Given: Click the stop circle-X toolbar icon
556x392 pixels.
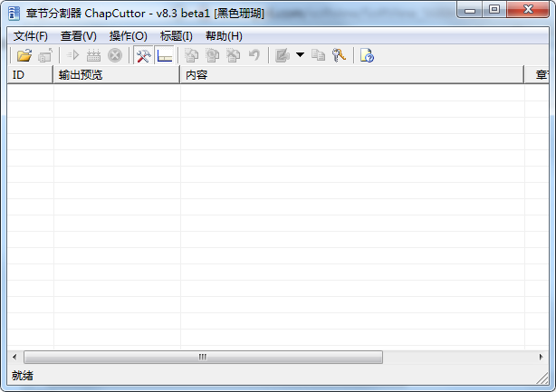Looking at the screenshot, I should [115, 55].
